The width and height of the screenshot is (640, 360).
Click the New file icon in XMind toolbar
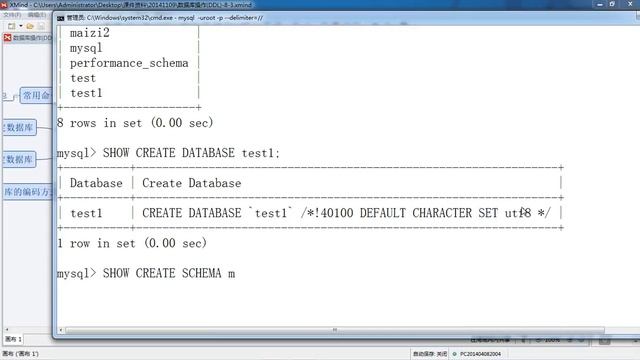point(11,26)
